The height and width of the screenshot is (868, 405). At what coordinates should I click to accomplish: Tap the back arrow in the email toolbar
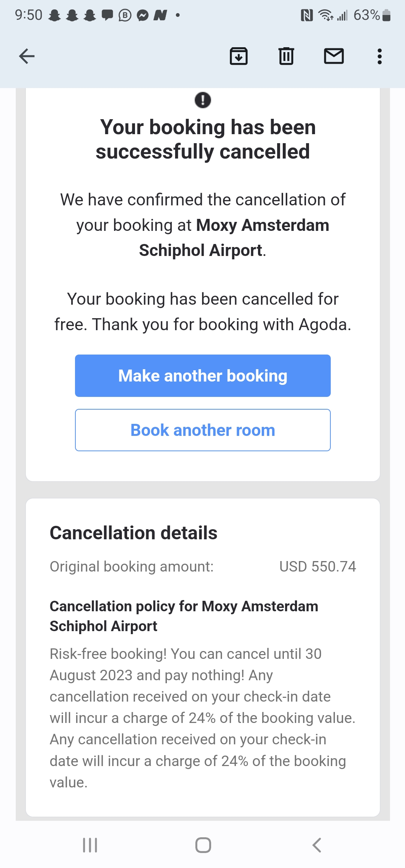pyautogui.click(x=27, y=57)
